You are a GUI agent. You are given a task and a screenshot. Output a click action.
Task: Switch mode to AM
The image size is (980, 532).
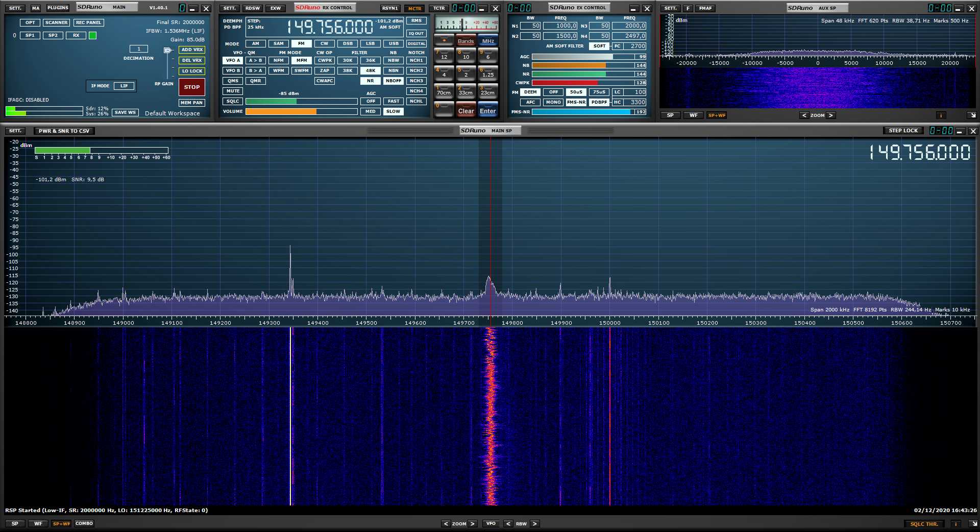click(255, 43)
